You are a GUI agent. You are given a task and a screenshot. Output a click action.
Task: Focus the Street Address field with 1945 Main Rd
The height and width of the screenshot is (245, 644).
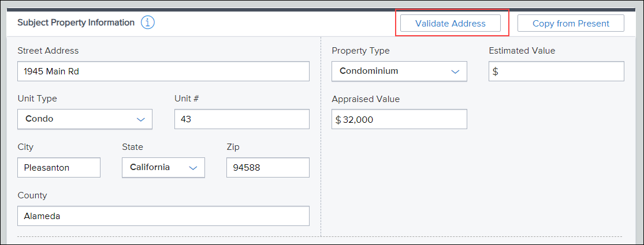tap(163, 71)
